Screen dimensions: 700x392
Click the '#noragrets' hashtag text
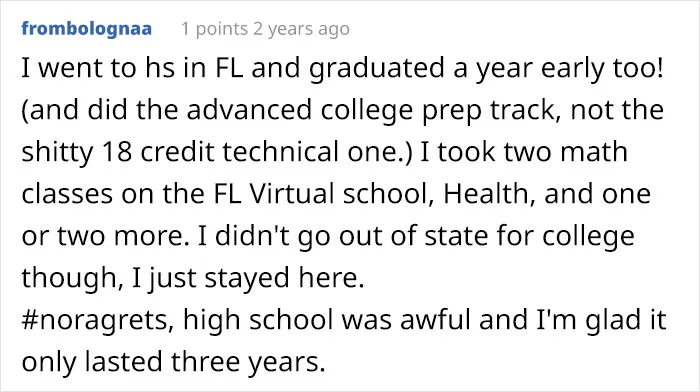[x=98, y=321]
